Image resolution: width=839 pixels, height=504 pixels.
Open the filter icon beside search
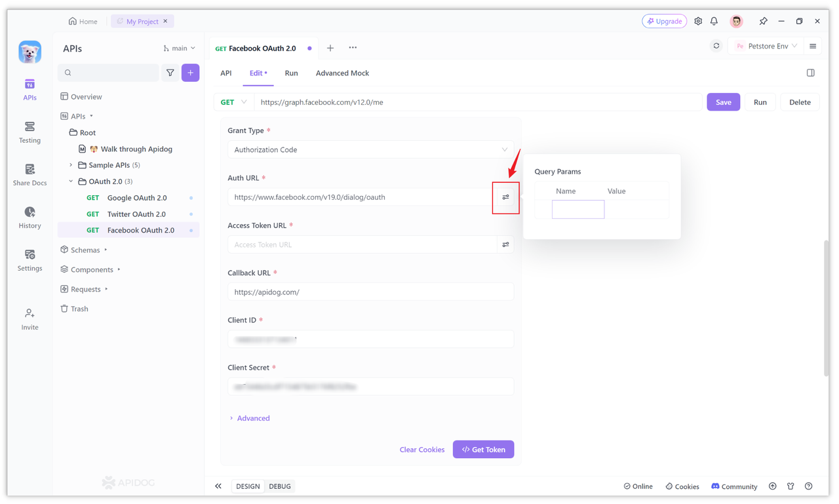tap(170, 73)
